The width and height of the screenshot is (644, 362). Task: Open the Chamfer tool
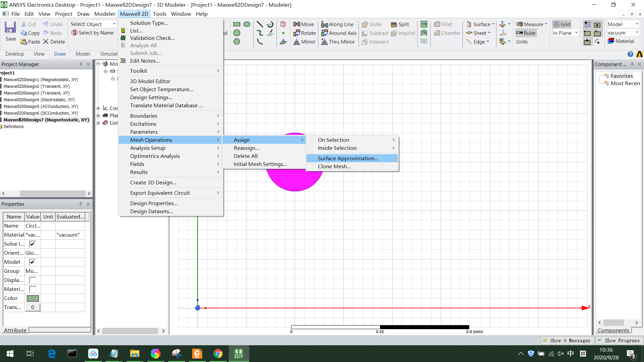click(446, 33)
